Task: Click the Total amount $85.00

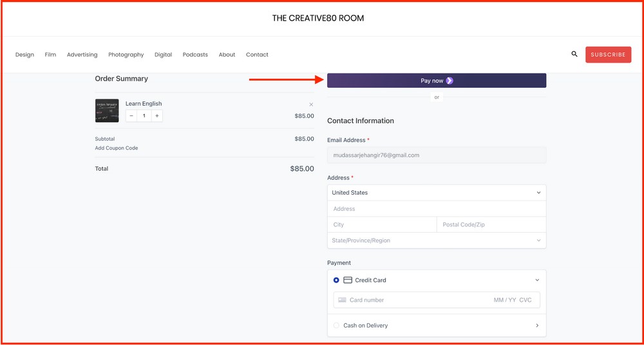Action: point(302,168)
